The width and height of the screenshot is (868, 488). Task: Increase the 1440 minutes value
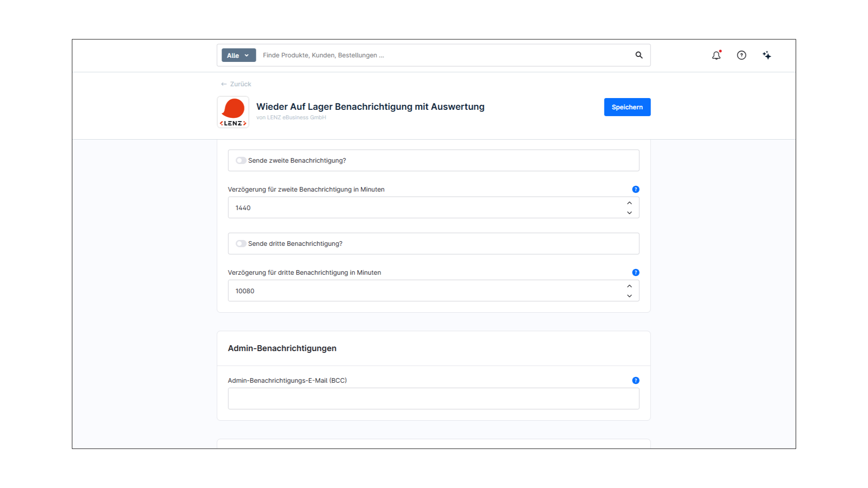coord(629,202)
